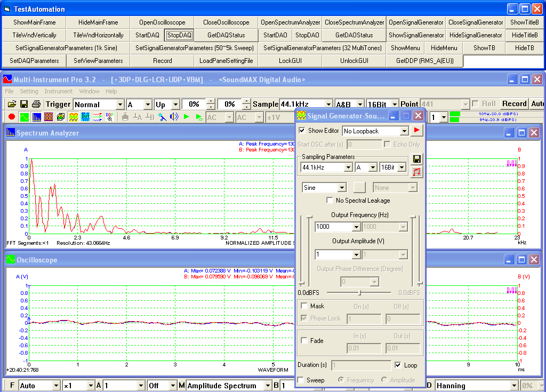Viewport: 546px width, 392px height.
Task: Click the printer icon in the toolbar
Action: (36, 104)
